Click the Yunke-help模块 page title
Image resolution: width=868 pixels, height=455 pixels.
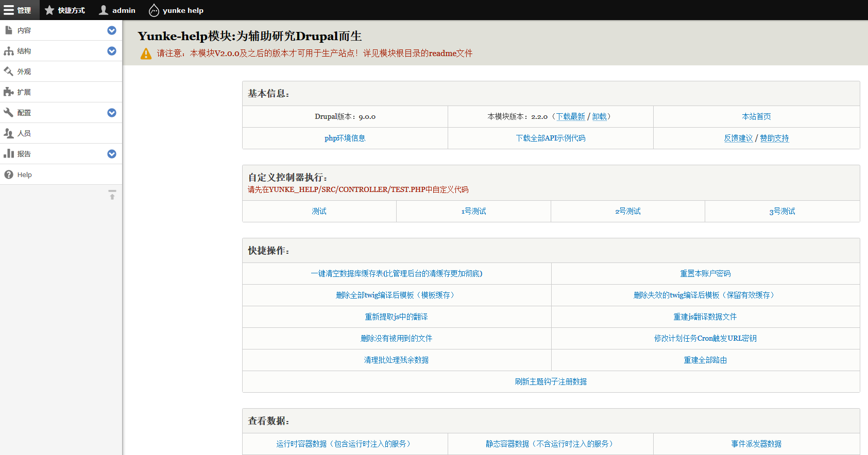coord(250,36)
